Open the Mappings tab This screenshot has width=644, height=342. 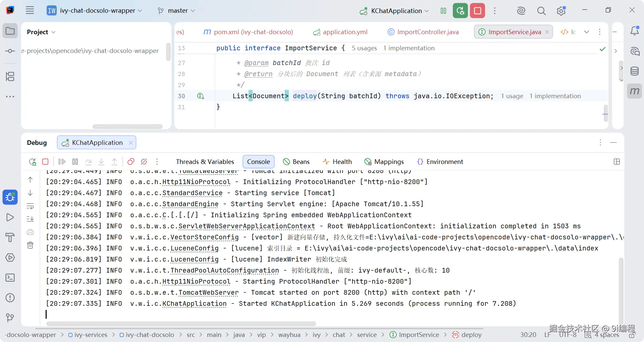pyautogui.click(x=384, y=162)
